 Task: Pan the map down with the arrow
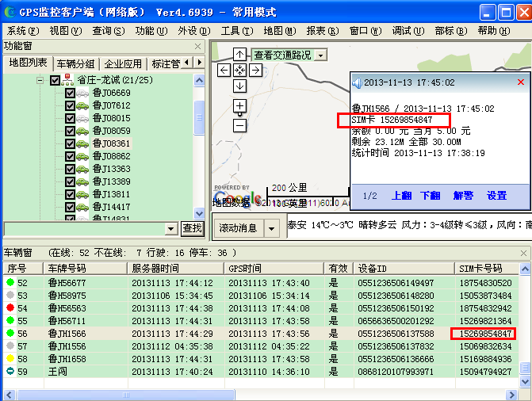click(239, 86)
